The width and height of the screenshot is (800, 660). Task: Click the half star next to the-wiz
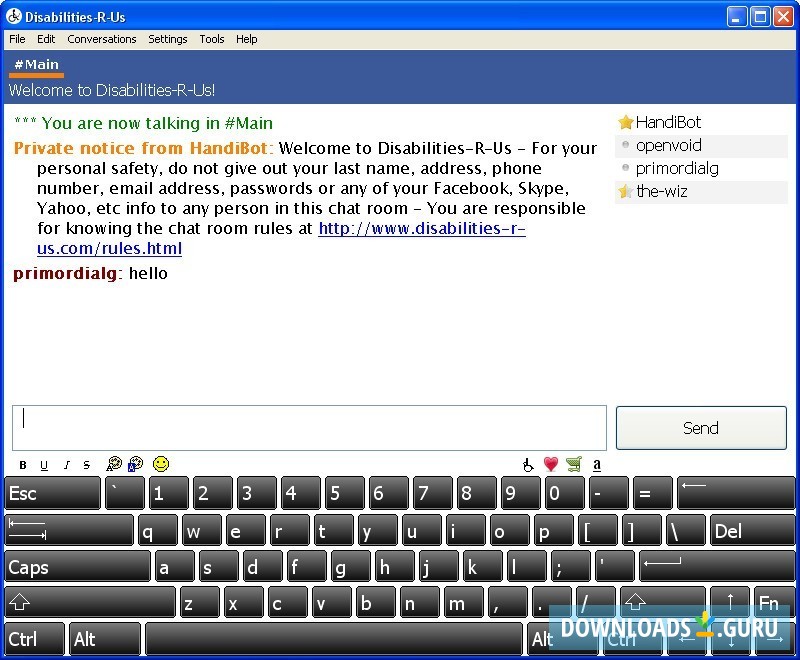626,191
